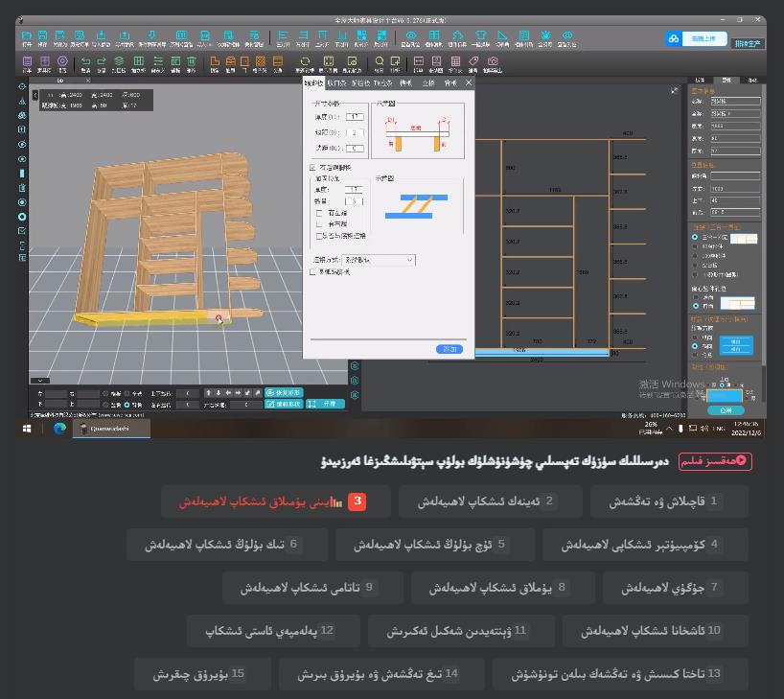Click the volume speaker icon in system tray
This screenshot has width=784, height=699.
tap(703, 429)
